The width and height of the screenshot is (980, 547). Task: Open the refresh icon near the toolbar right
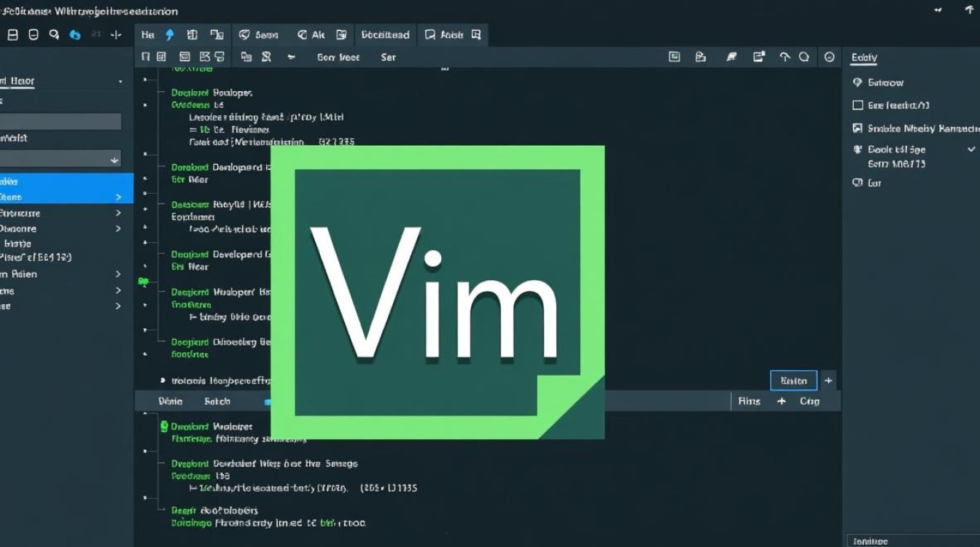[804, 56]
